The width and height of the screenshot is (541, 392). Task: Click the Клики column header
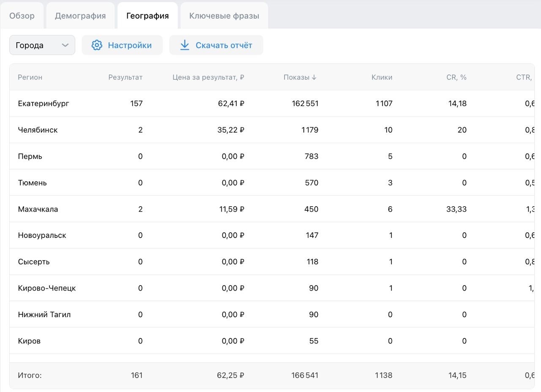click(x=382, y=77)
